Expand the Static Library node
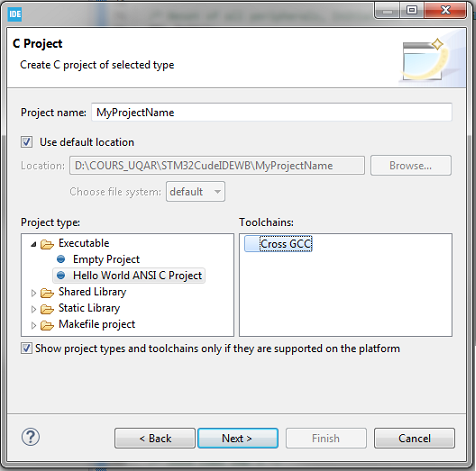 coord(33,309)
